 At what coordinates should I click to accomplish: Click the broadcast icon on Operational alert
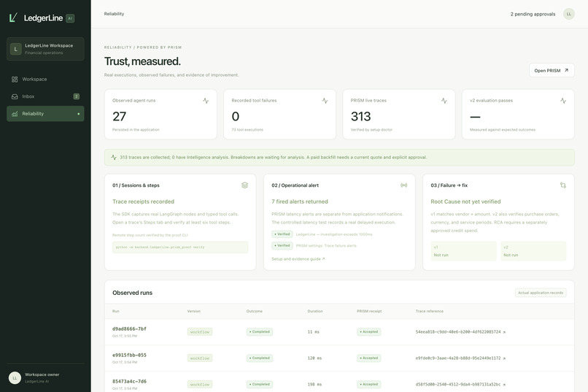pyautogui.click(x=404, y=185)
